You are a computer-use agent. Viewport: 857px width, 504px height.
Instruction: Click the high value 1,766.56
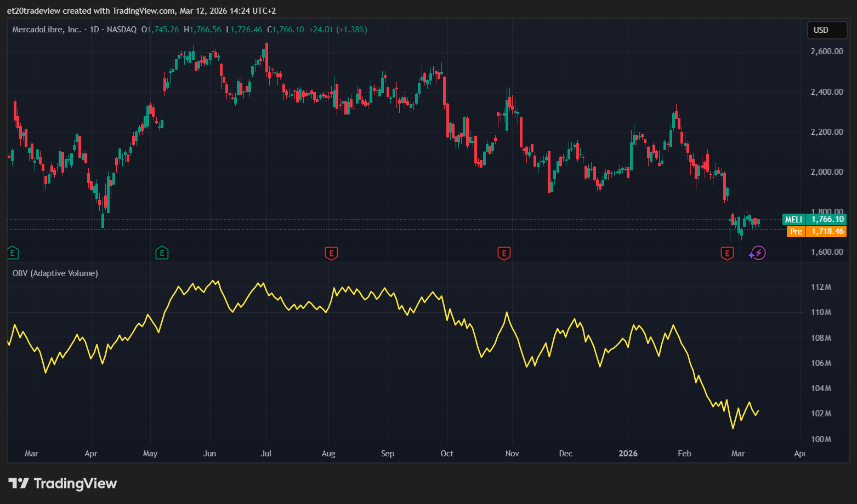(206, 30)
